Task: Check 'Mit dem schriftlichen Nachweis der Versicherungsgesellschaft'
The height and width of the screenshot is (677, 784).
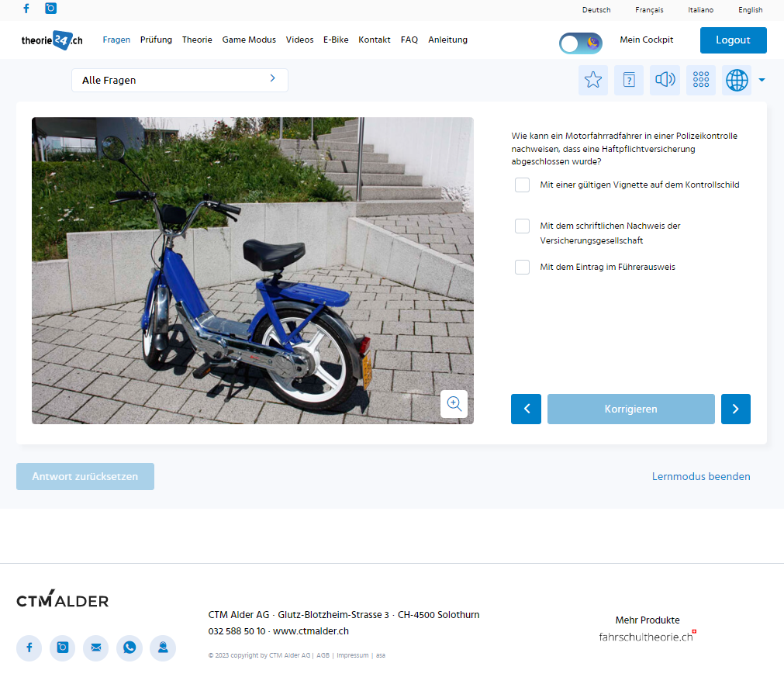Action: click(522, 226)
